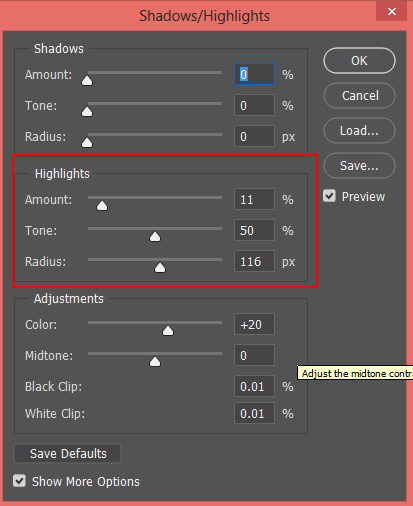413x506 pixels.
Task: Click the Highlights Tone slider handle
Action: (155, 237)
